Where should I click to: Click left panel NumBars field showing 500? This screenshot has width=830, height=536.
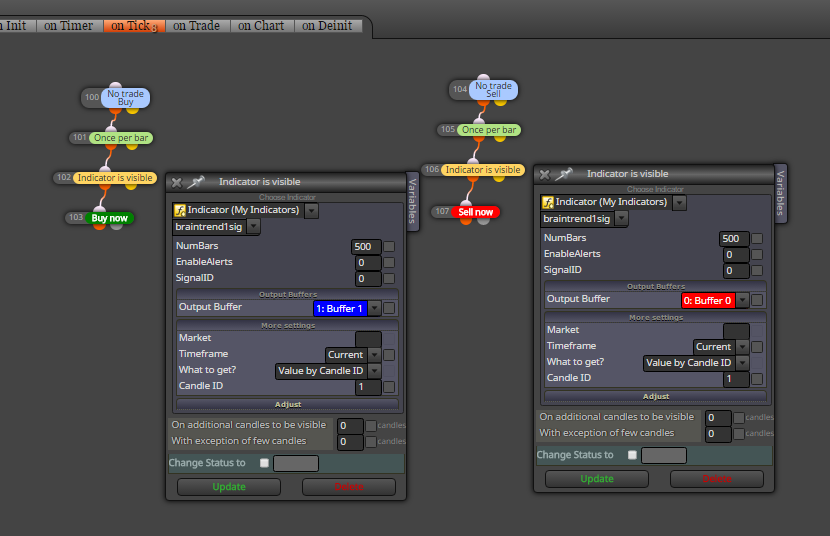coord(366,247)
